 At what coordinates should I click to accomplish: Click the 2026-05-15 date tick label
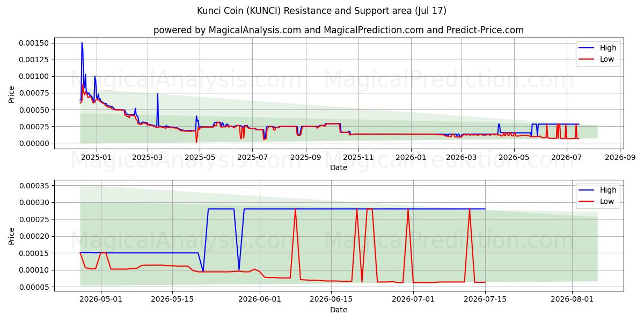(172, 299)
